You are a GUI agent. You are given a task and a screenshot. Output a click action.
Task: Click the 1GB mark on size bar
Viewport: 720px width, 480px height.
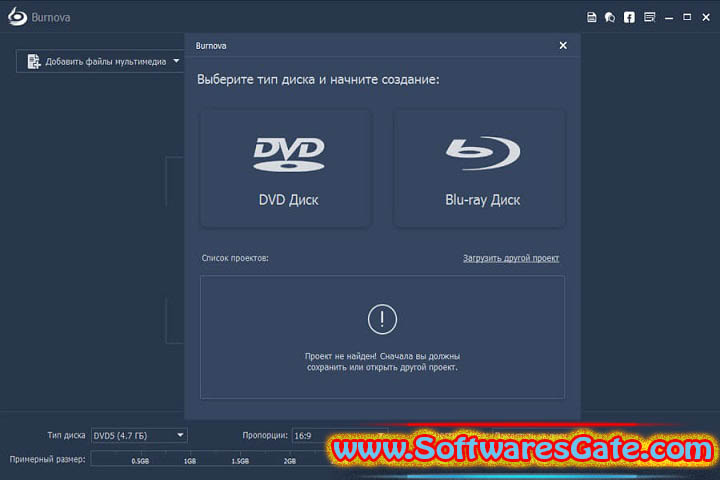click(x=190, y=461)
